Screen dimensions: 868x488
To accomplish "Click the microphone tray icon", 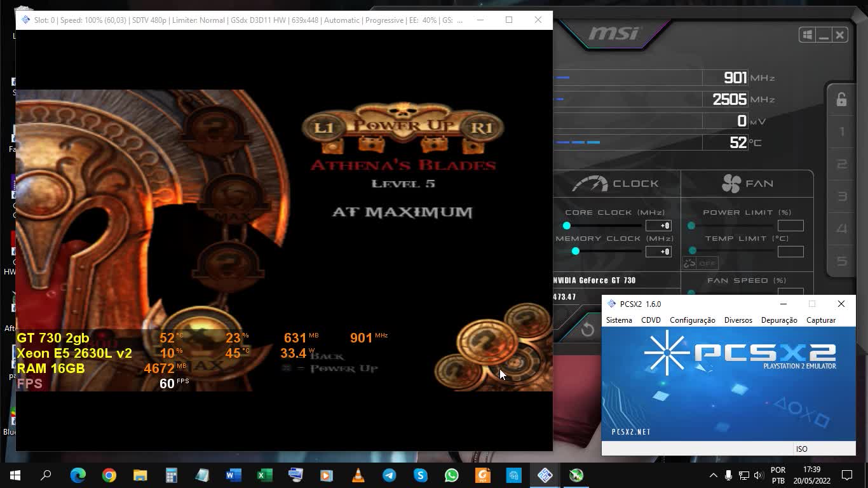I will (x=728, y=475).
